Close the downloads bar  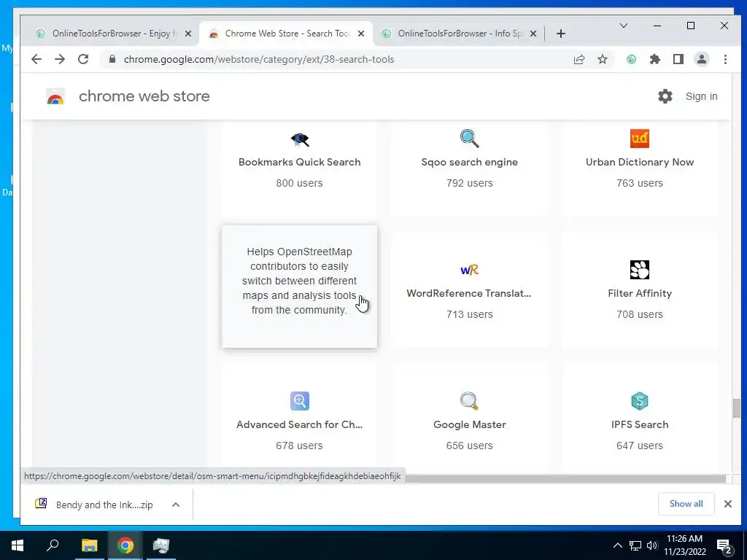[727, 504]
